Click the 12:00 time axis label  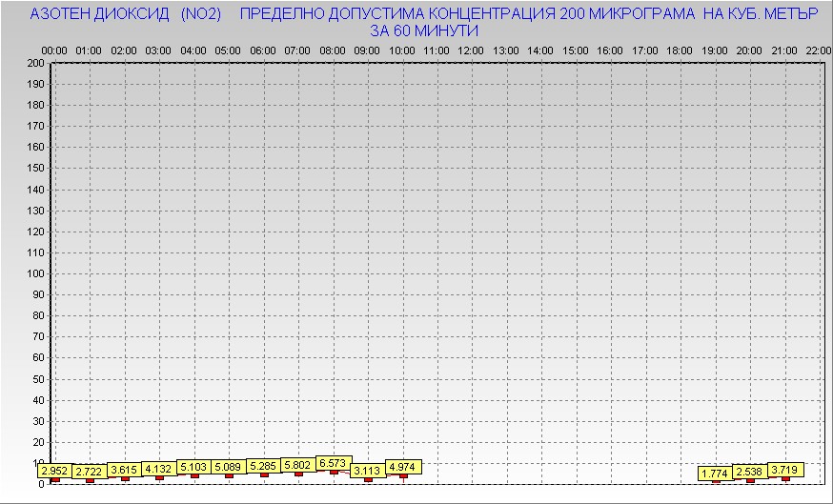[471, 50]
